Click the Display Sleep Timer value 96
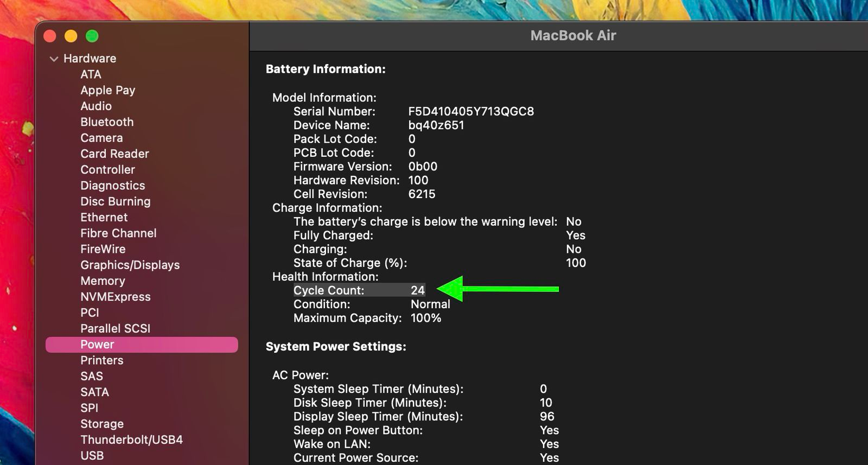Image resolution: width=868 pixels, height=465 pixels. (547, 417)
